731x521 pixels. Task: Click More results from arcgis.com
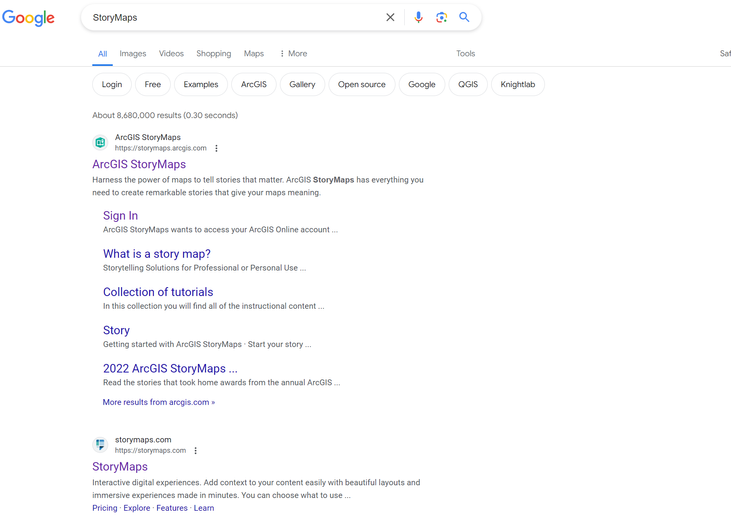159,402
